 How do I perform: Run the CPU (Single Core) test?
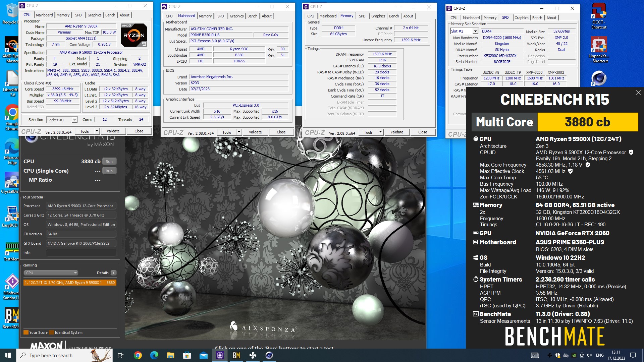[x=109, y=171]
